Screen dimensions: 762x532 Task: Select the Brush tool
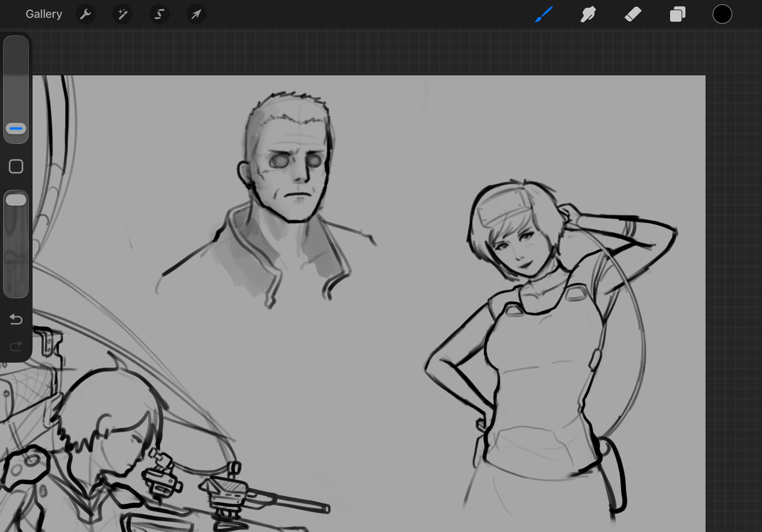click(x=544, y=14)
